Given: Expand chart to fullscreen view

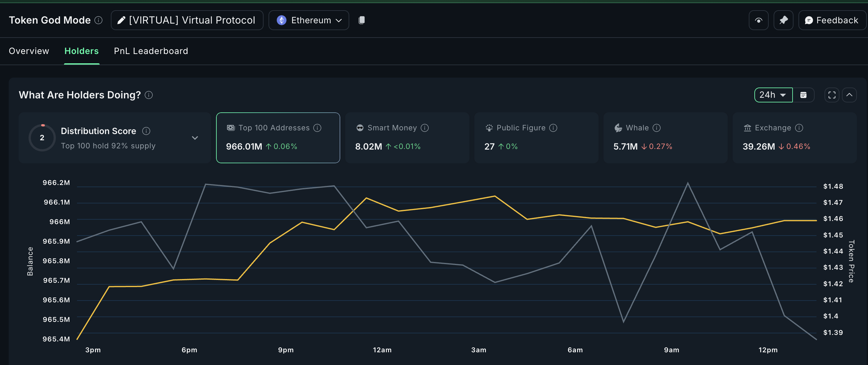Looking at the screenshot, I should 832,95.
